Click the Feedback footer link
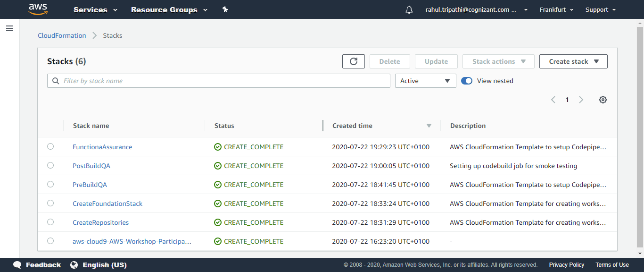The width and height of the screenshot is (644, 272). (43, 265)
